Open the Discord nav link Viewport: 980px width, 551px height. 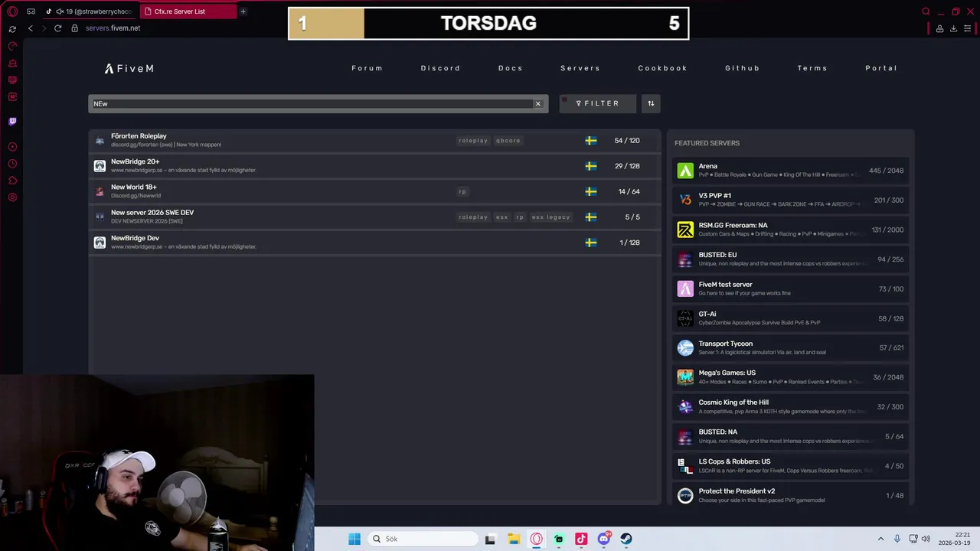[440, 68]
